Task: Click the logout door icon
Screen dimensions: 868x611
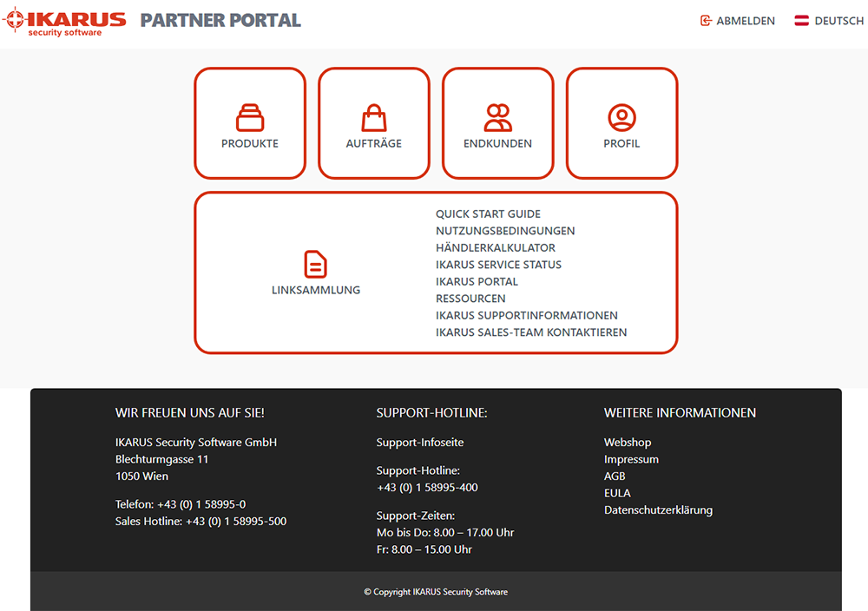Action: pos(706,21)
